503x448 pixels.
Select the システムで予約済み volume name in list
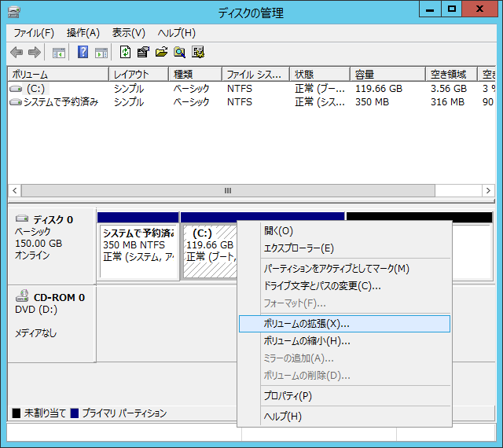[61, 102]
